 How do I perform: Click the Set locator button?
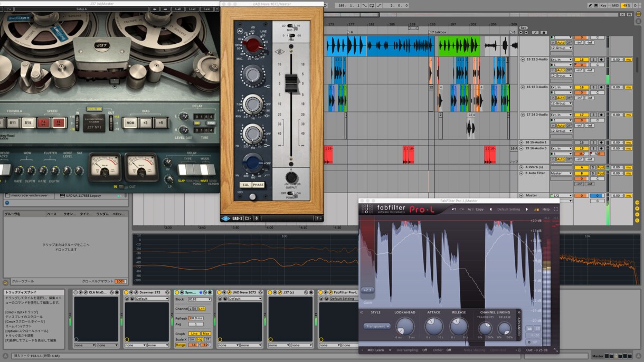(523, 27)
